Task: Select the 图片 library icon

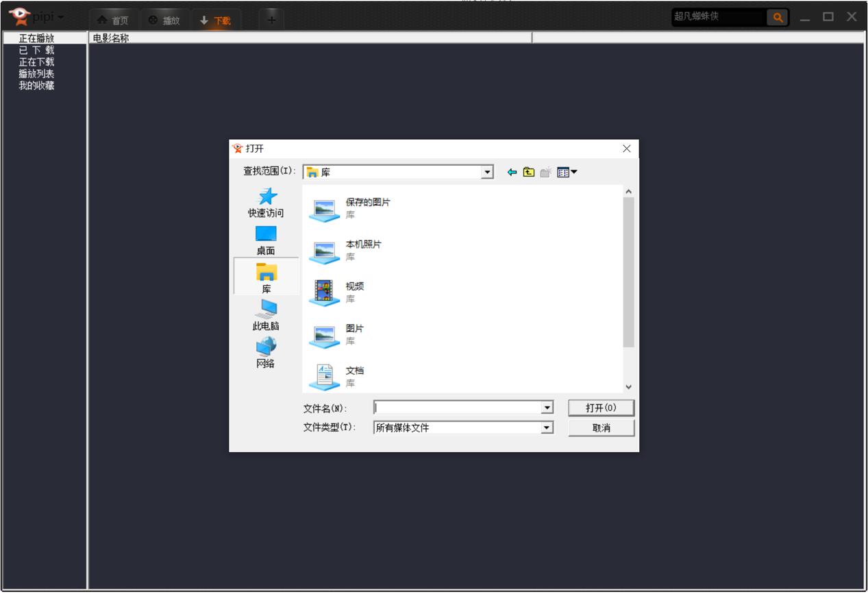Action: point(324,335)
